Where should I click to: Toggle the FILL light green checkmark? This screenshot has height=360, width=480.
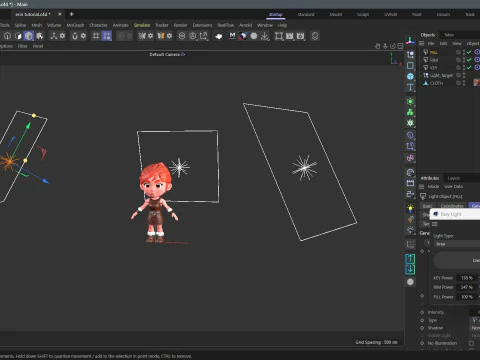tap(469, 52)
